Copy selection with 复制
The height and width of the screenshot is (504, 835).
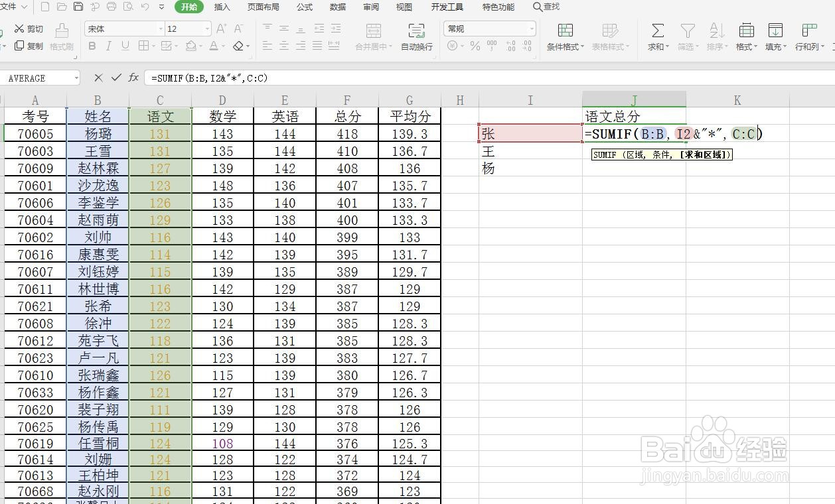29,46
